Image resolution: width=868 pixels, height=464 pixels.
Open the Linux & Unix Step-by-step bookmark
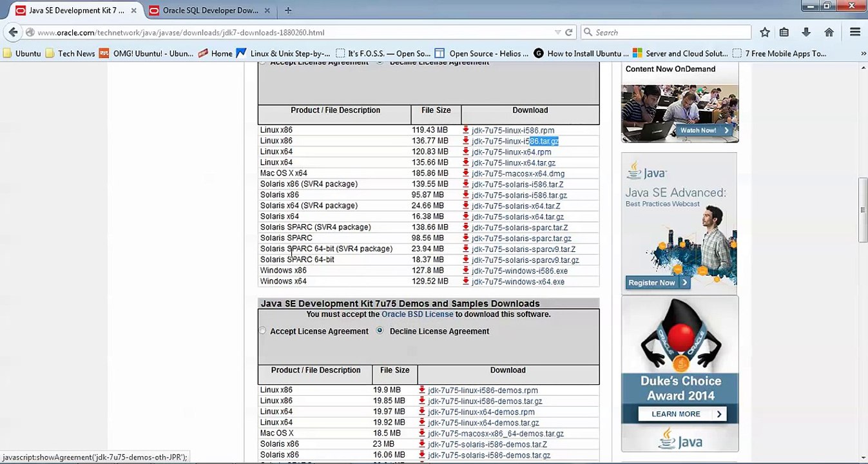(284, 53)
